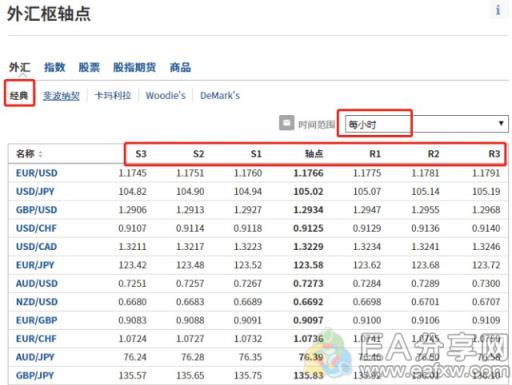This screenshot has height=385, width=512.
Task: Click EUR/GBP pivot value 0.9097
Action: [308, 320]
